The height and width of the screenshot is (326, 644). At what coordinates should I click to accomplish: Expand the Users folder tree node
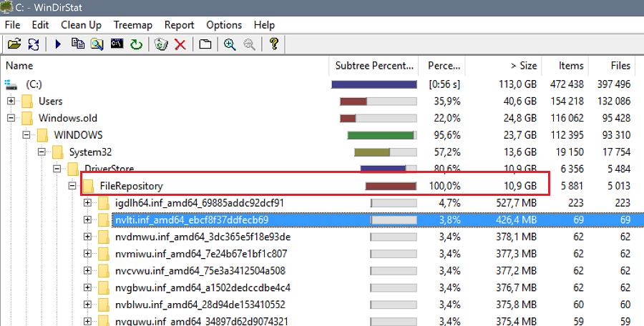point(11,102)
